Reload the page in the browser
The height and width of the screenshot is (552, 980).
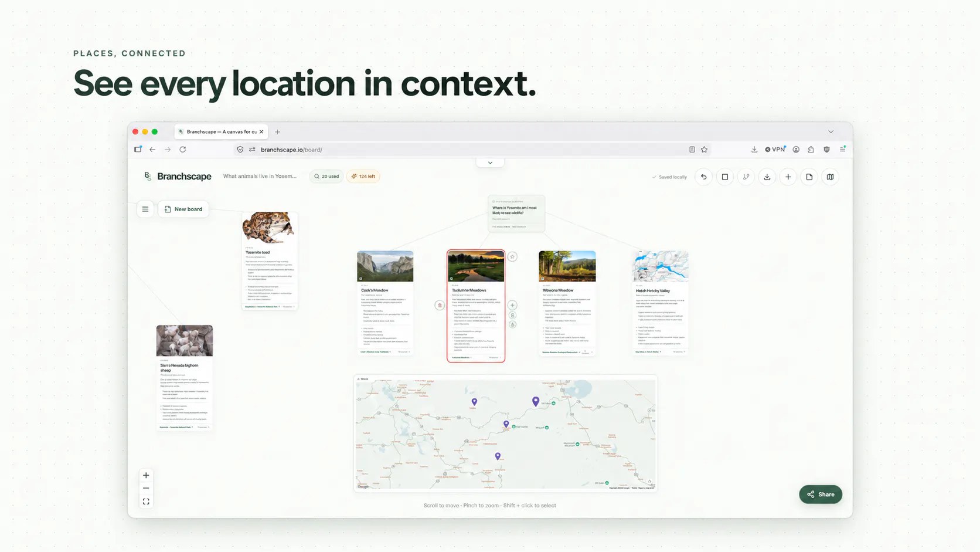coord(183,150)
